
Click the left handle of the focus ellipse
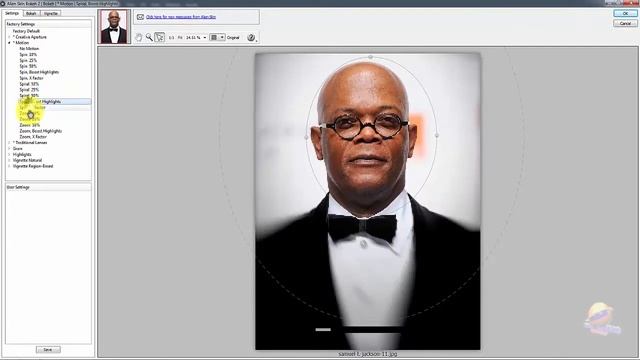pos(307,137)
